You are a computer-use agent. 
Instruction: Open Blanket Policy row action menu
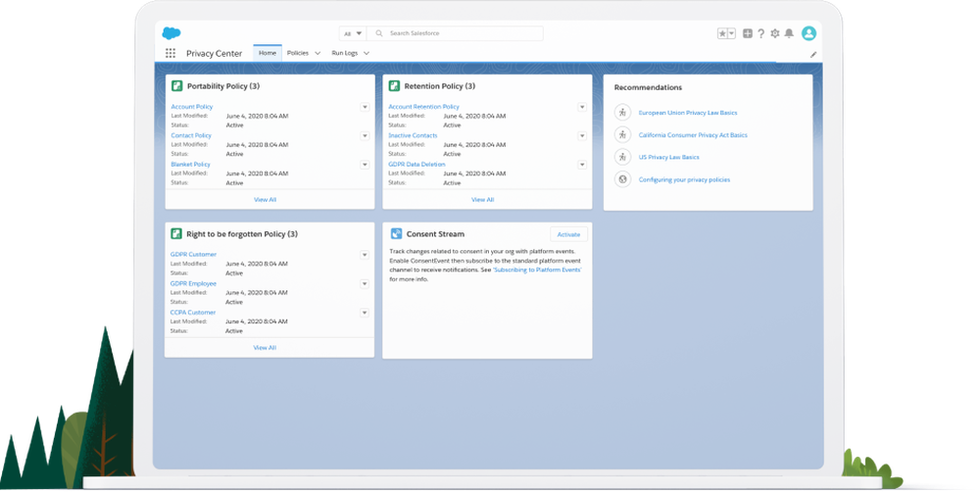point(365,165)
